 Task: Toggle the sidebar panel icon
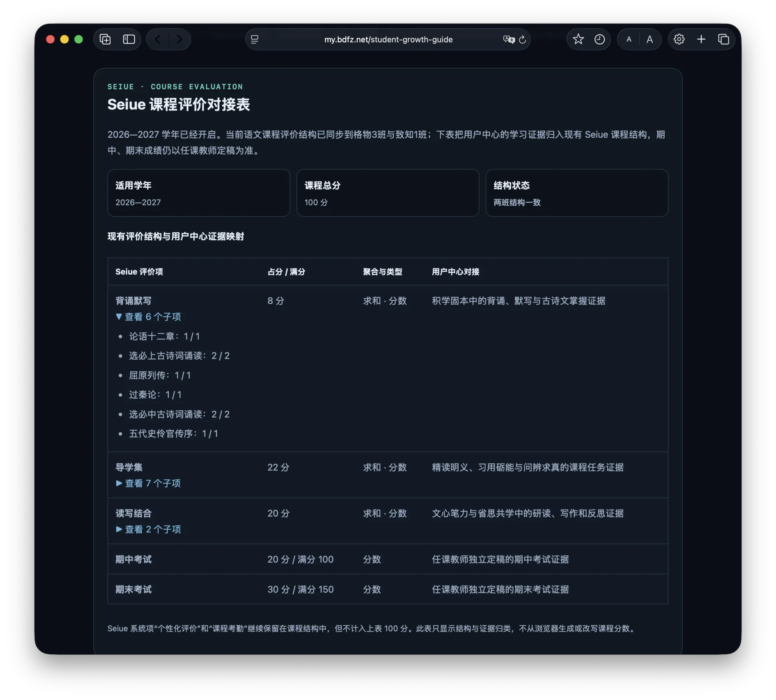[129, 39]
